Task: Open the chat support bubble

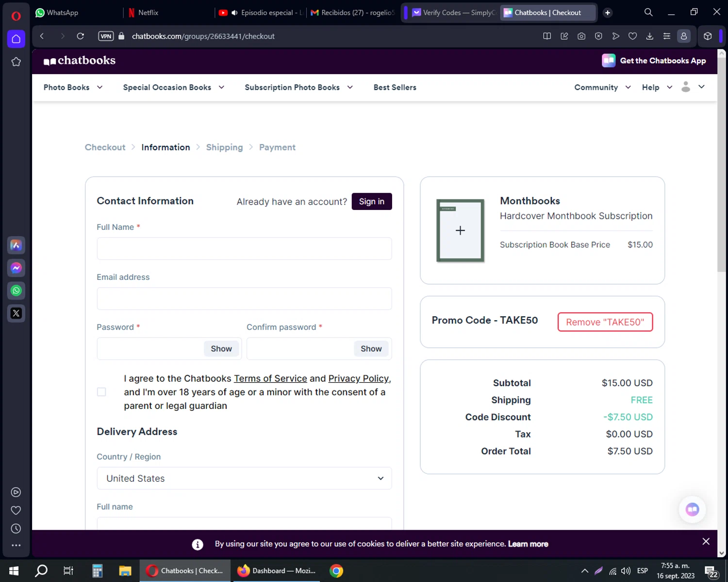Action: click(692, 509)
